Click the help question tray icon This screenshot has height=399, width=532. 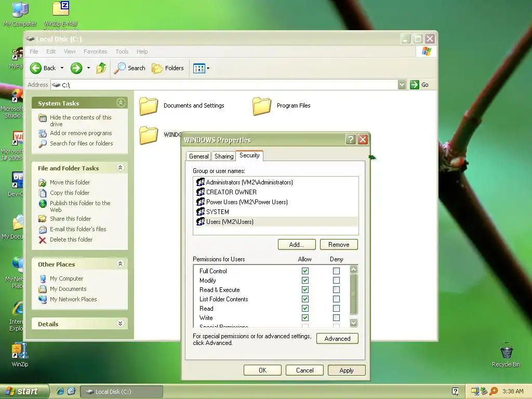[x=455, y=391]
